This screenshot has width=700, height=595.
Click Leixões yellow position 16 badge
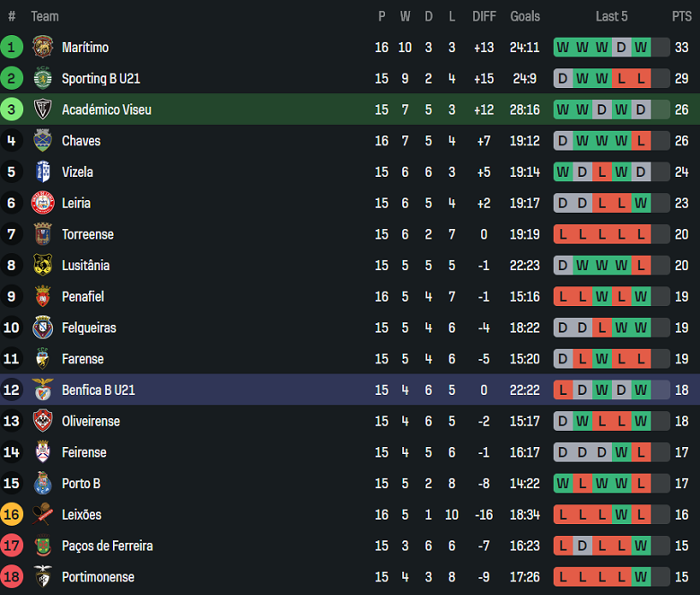[x=12, y=514]
